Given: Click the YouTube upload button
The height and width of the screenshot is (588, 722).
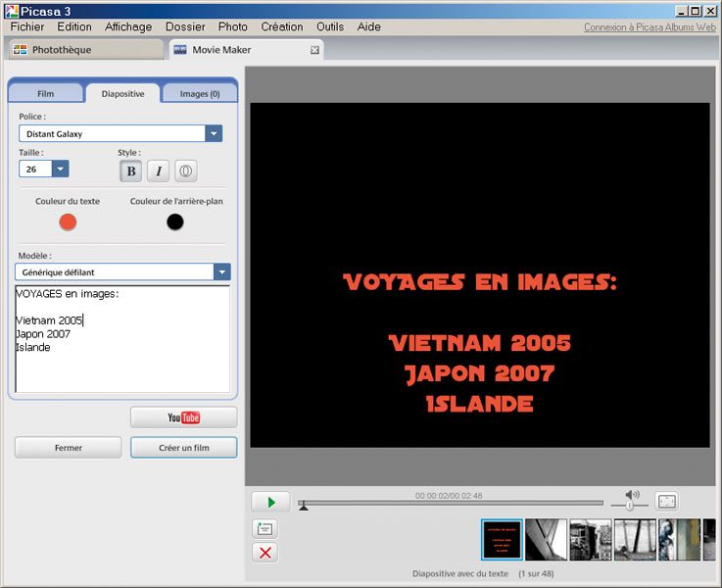Looking at the screenshot, I should pos(184,417).
